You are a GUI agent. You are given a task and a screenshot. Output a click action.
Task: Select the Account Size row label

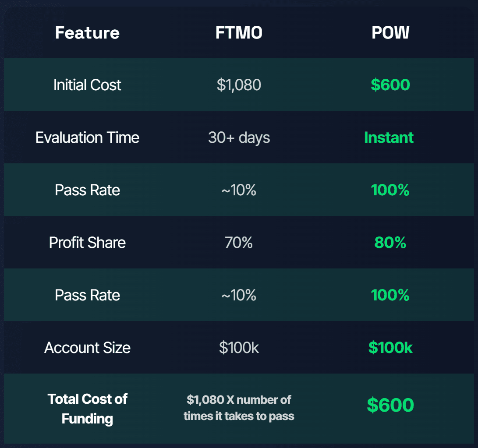pos(87,348)
